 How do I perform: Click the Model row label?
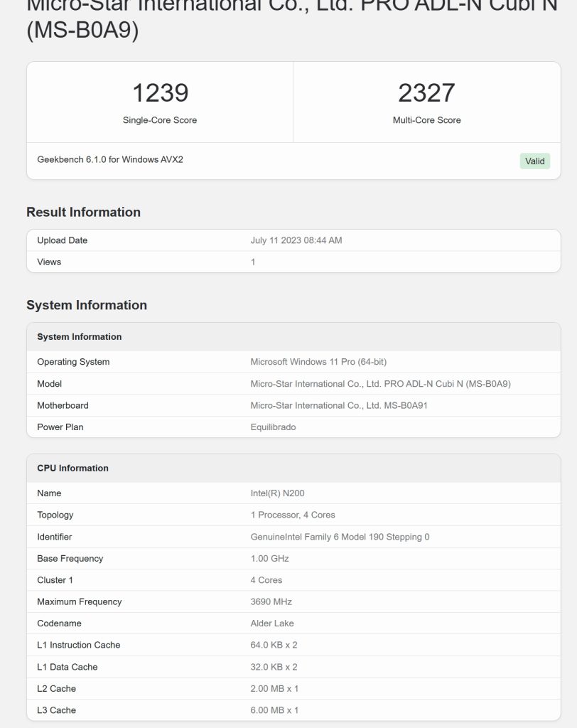tap(49, 384)
